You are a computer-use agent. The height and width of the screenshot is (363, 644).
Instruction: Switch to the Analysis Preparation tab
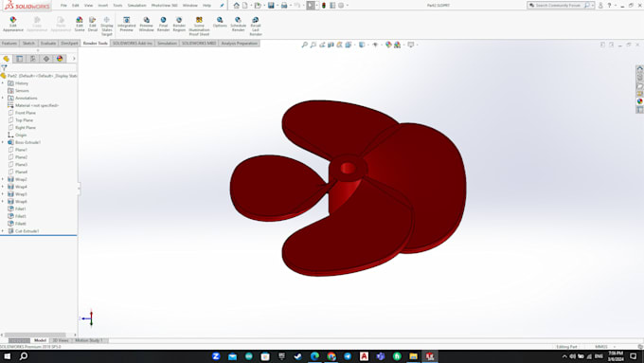pos(239,44)
